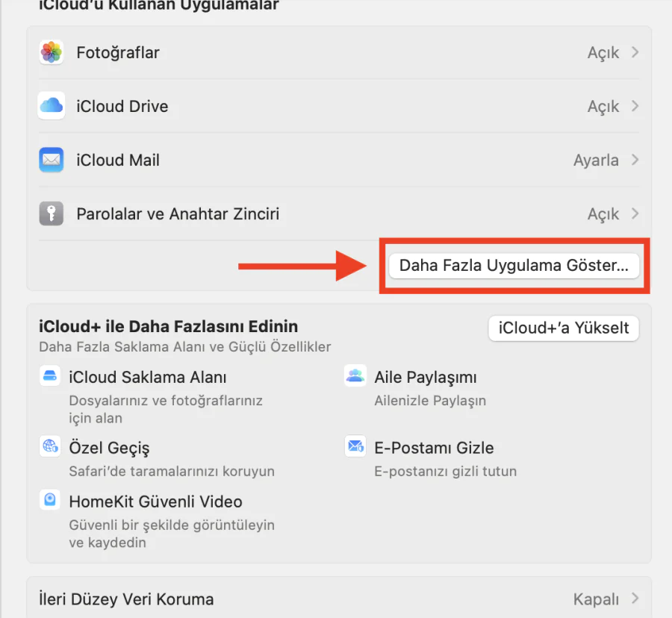Screen dimensions: 672x618
Task: Expand the iCloud Mail Ayarla chevron
Action: (635, 160)
